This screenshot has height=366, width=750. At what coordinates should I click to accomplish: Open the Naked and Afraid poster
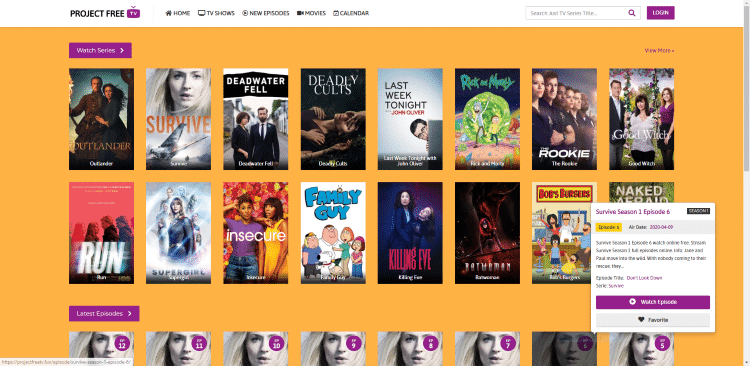(641, 192)
